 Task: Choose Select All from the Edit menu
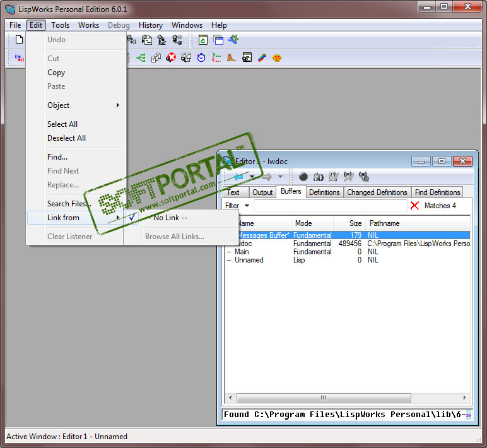pos(76,124)
